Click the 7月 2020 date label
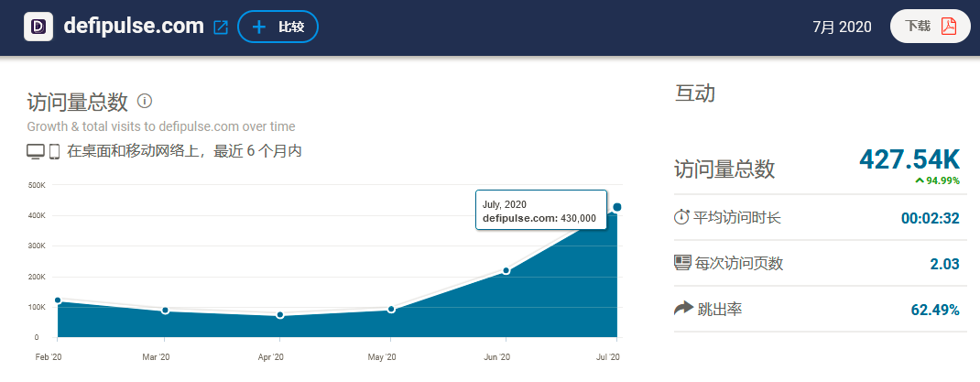This screenshot has width=980, height=382. 842,27
